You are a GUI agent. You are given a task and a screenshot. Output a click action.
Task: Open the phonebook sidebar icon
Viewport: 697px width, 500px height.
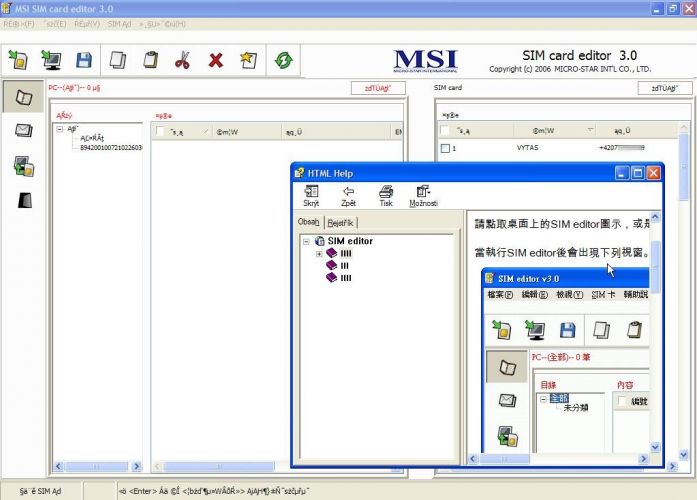[x=24, y=97]
